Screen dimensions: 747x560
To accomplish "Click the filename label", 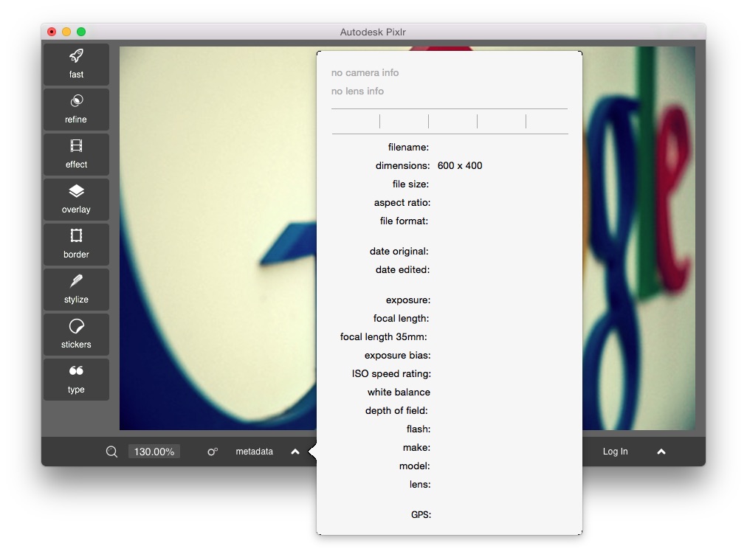I will [408, 147].
